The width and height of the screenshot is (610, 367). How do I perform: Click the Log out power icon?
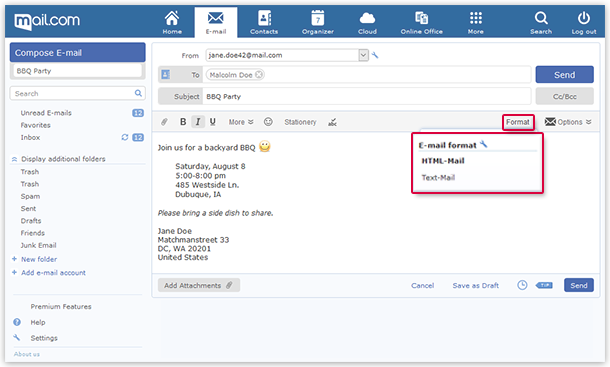coord(584,23)
